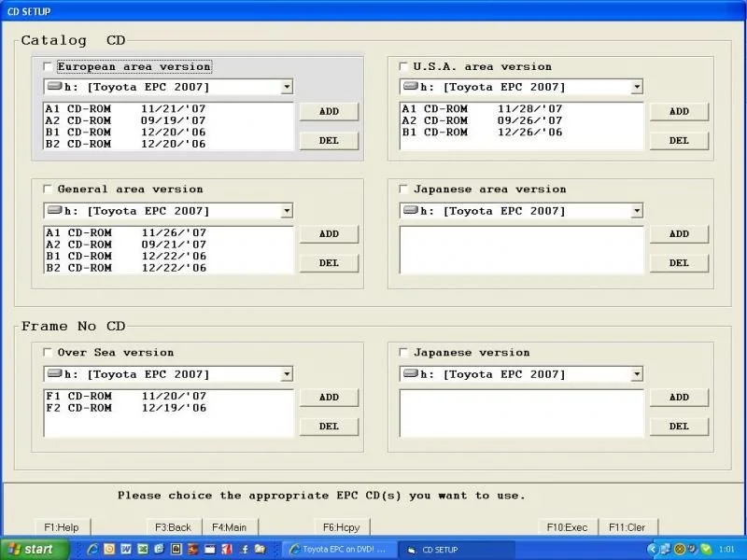Open Microsoft Word from the quick launch bar
The height and width of the screenshot is (560, 747).
click(x=126, y=549)
